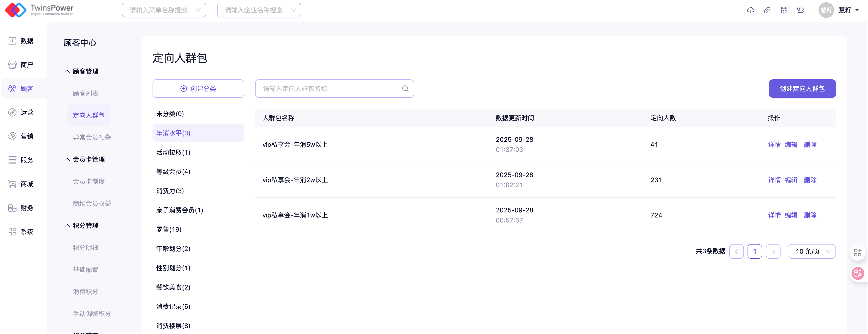Go to the next page arrow

(773, 251)
